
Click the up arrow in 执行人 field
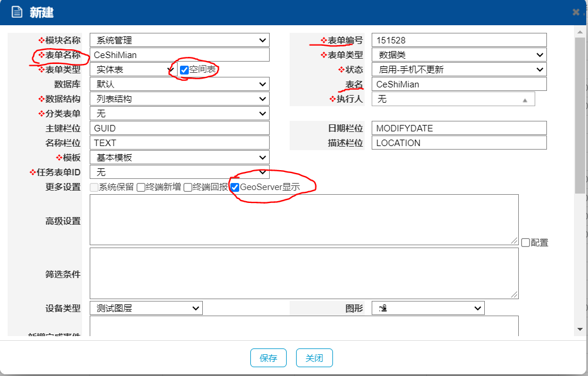pos(525,100)
